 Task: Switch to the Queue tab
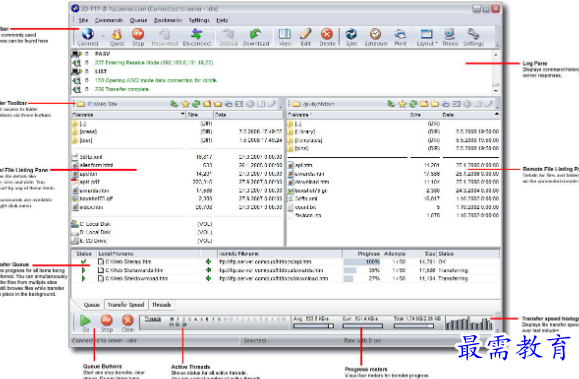click(x=91, y=305)
